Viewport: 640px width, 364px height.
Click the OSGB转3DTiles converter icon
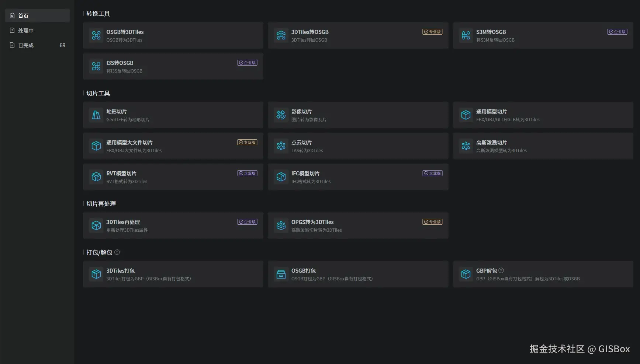(x=96, y=35)
